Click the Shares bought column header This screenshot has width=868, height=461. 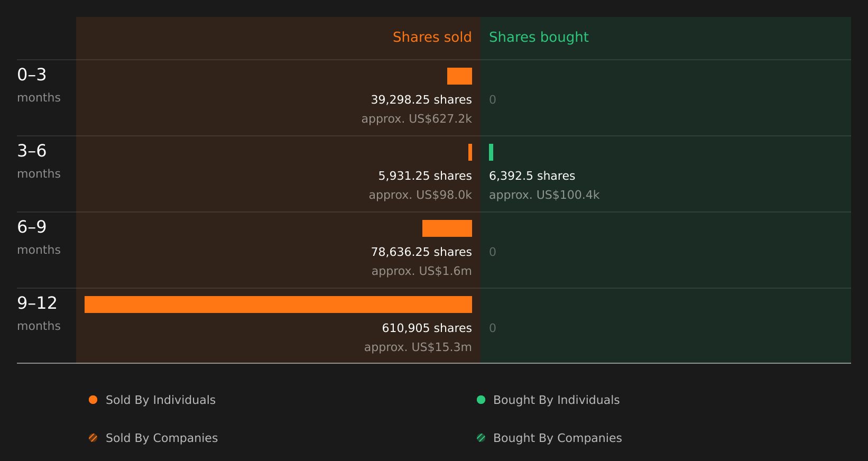539,37
